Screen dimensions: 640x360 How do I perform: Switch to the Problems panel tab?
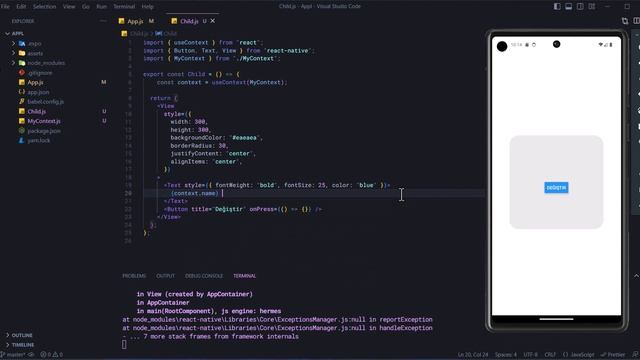click(134, 276)
